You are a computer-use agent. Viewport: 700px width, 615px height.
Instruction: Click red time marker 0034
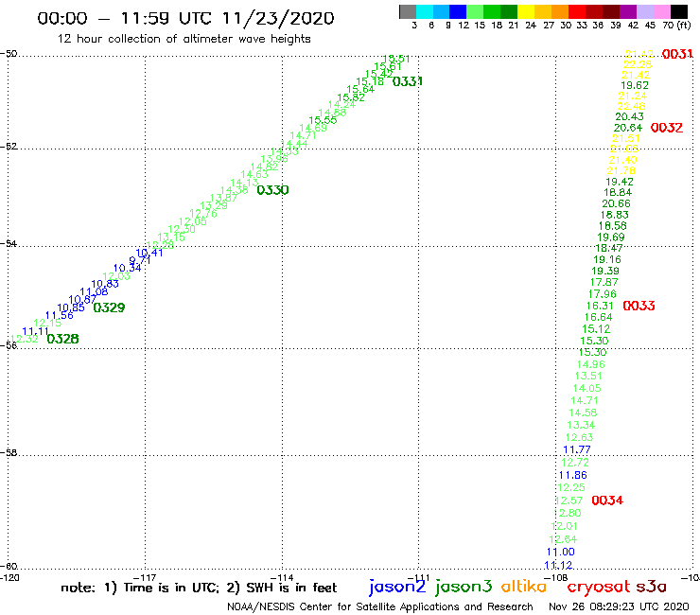click(607, 501)
